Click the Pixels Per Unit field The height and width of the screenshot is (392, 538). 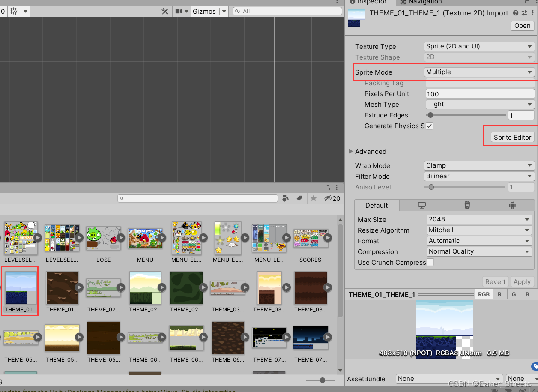click(x=480, y=94)
